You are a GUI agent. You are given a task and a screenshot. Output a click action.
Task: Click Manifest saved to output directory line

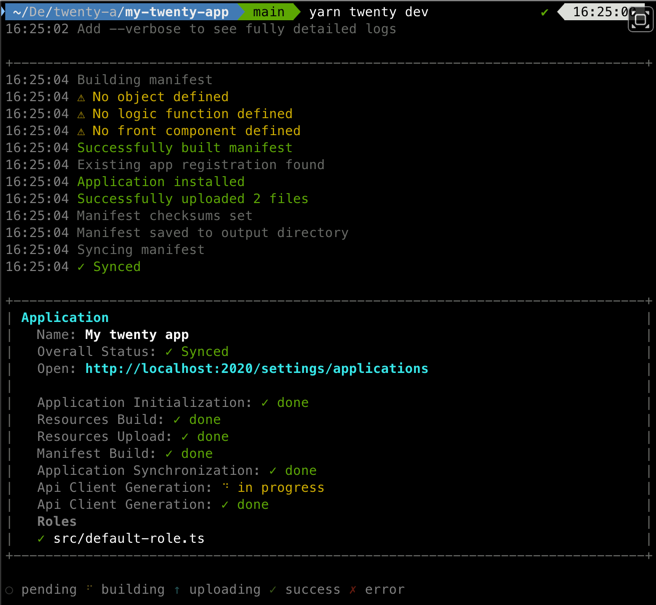(x=213, y=233)
